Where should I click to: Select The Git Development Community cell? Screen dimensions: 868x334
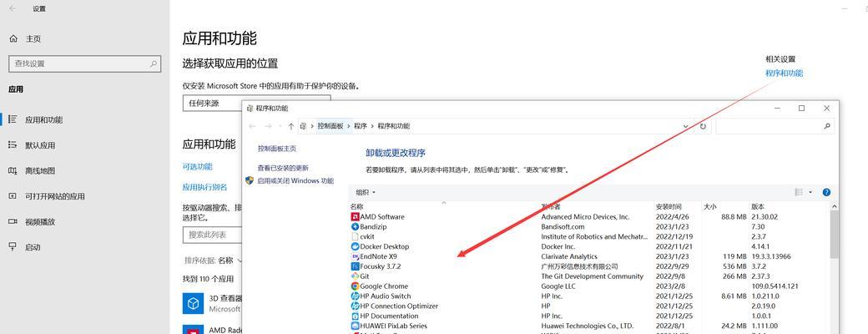pos(593,276)
